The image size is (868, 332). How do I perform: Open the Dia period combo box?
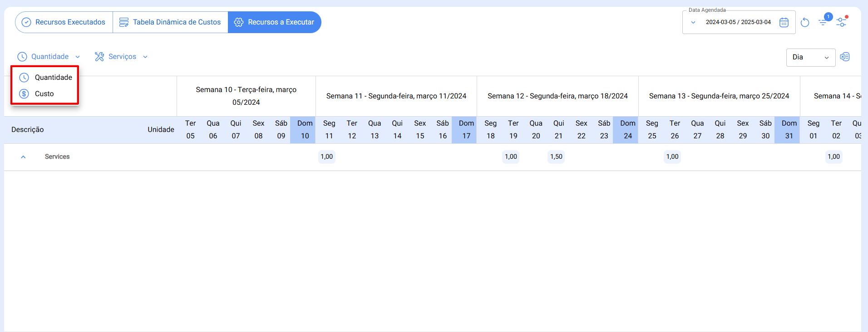pyautogui.click(x=811, y=58)
